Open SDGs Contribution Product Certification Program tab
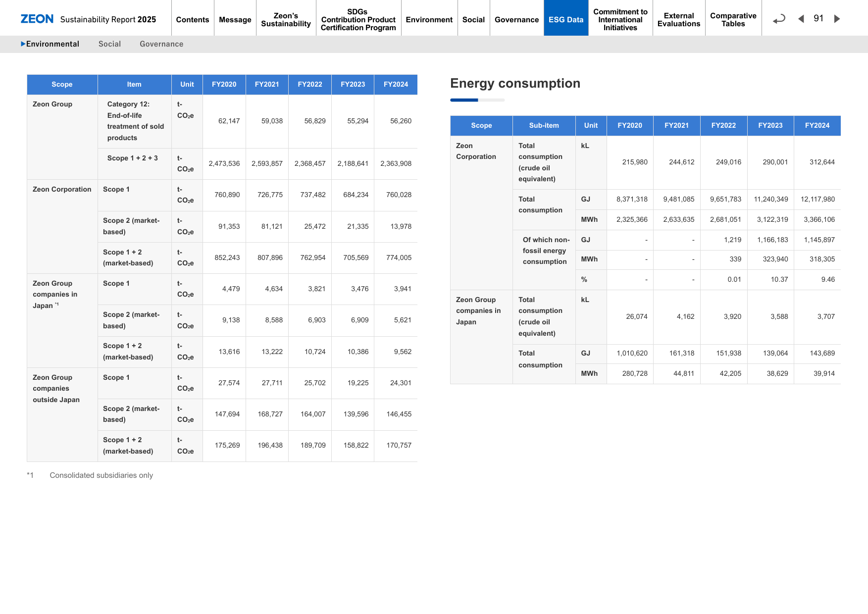Image resolution: width=868 pixels, height=614 pixels. pyautogui.click(x=358, y=20)
